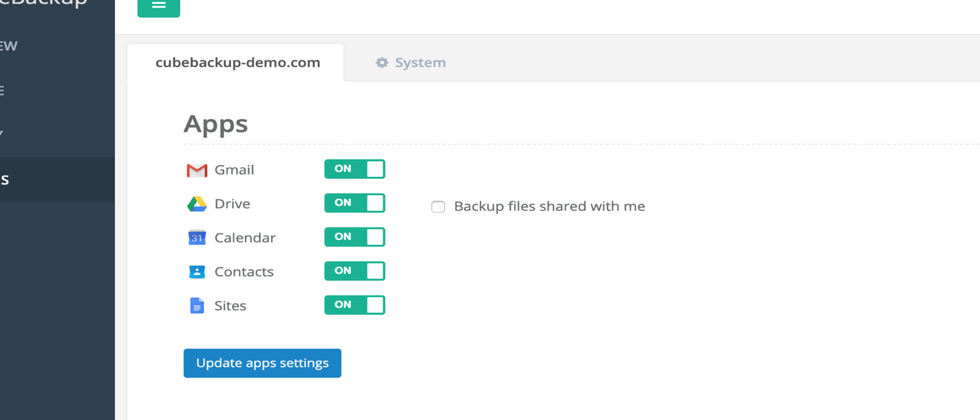Viewport: 980px width, 420px height.
Task: Open the cubebackup-demo.com tab
Action: (x=236, y=63)
